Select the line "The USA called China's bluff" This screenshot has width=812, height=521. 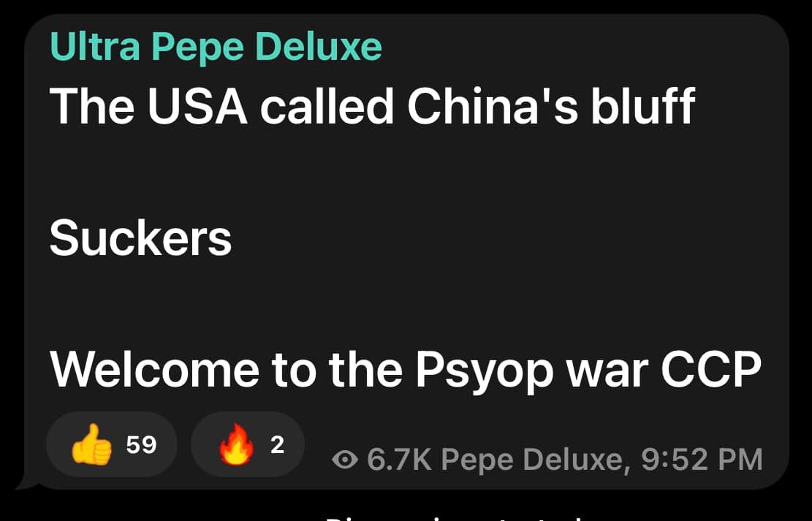pyautogui.click(x=372, y=107)
